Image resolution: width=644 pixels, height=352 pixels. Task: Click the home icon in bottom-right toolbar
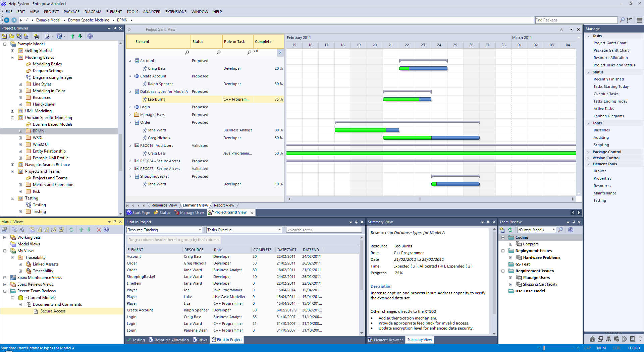592,339
